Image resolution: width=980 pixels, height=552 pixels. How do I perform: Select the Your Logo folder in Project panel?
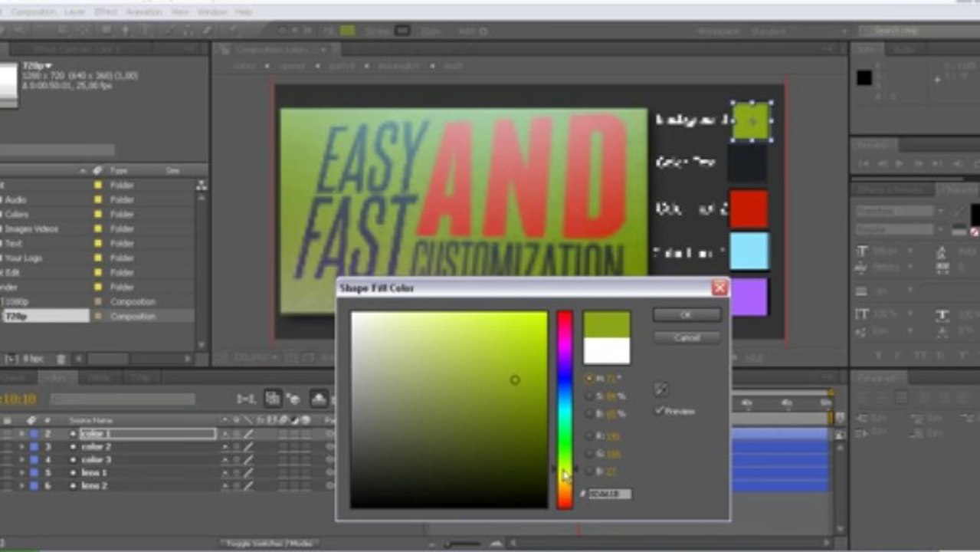pos(24,258)
